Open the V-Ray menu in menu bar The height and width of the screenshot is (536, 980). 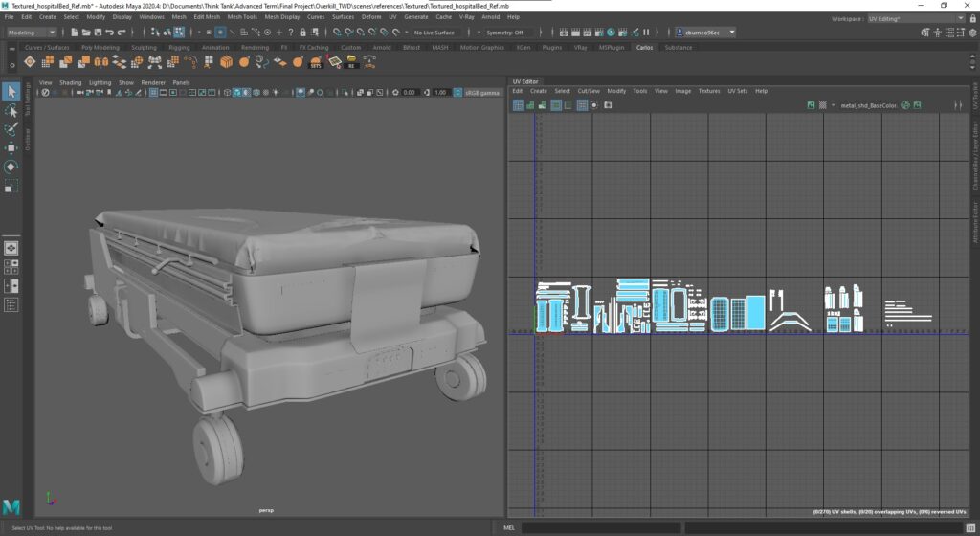466,17
